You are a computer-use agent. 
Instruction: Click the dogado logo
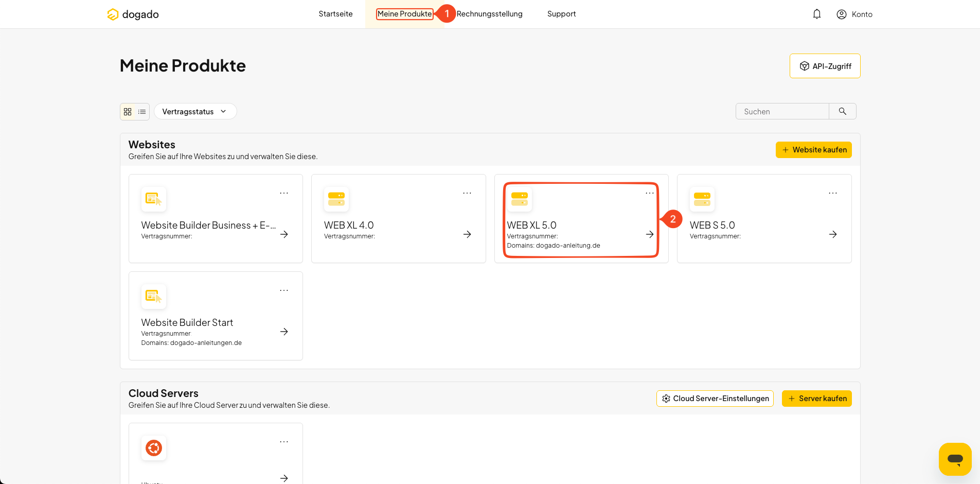click(133, 14)
